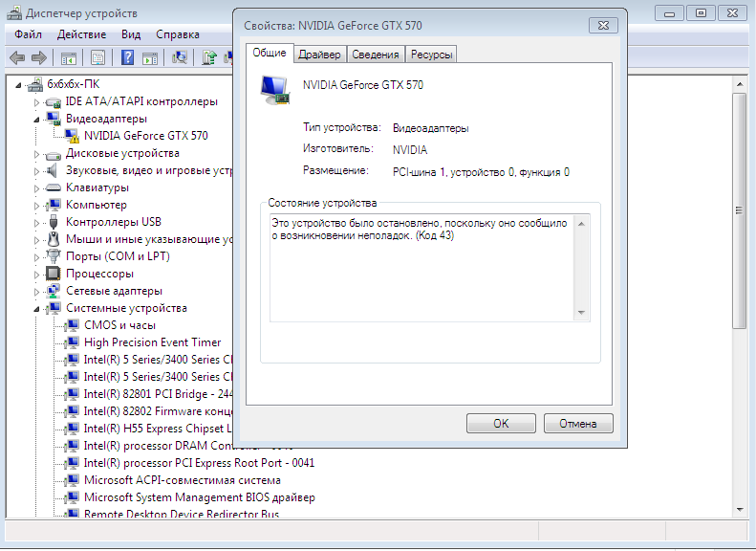Click the device status scrollbar down arrow
The width and height of the screenshot is (756, 551).
click(581, 313)
